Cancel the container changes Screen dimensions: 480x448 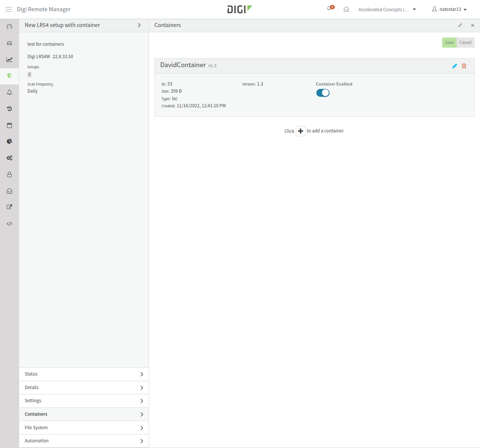tap(465, 42)
